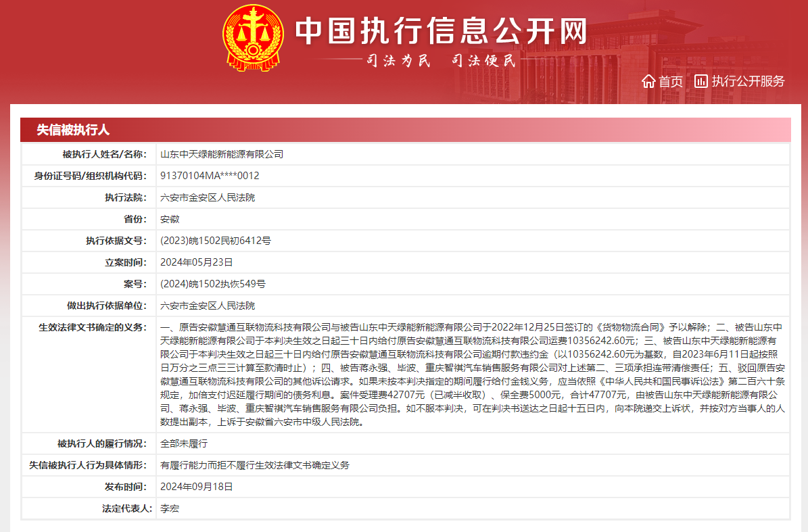
Task: Click the 失信被执行人 section header
Action: (72, 130)
